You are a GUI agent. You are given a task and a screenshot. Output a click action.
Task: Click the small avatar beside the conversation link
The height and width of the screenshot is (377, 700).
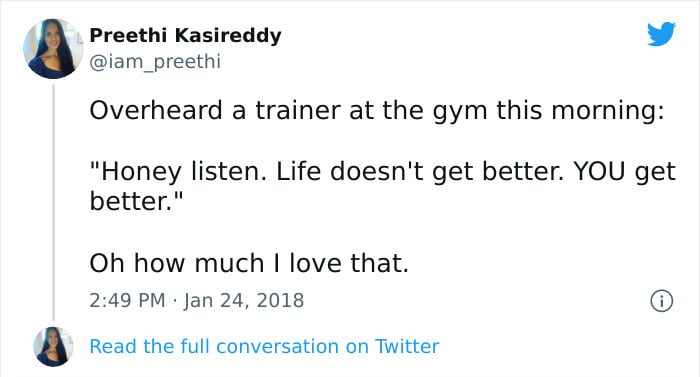point(53,347)
